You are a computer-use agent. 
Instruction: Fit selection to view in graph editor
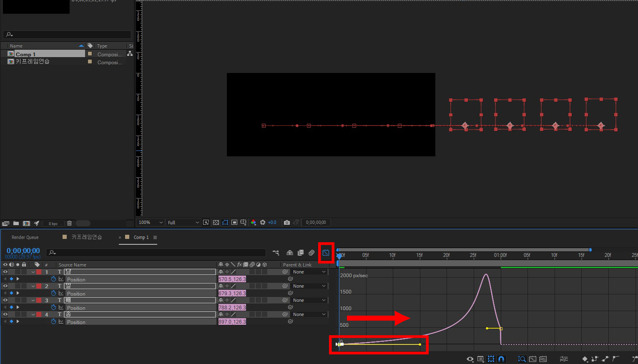(533, 359)
